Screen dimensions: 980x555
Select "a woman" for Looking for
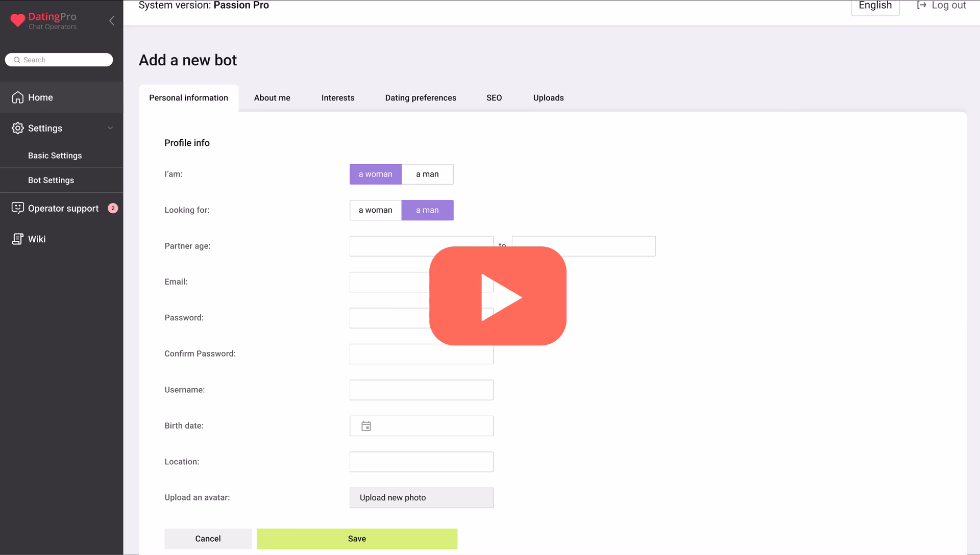pyautogui.click(x=375, y=210)
